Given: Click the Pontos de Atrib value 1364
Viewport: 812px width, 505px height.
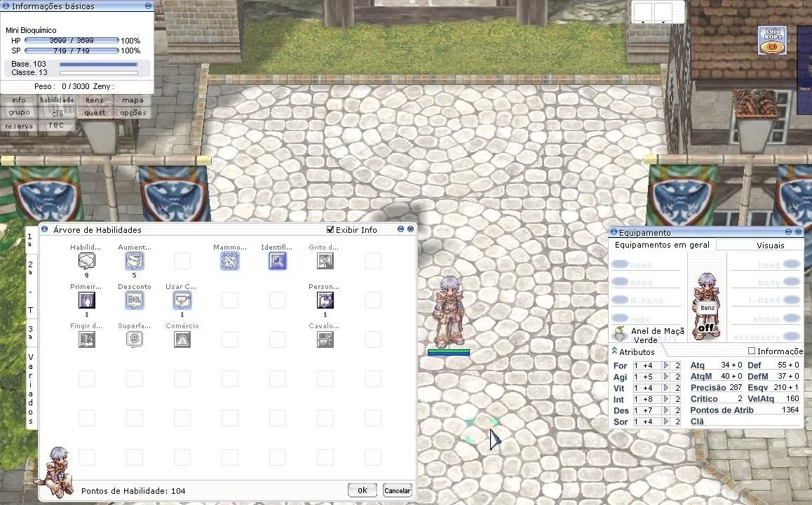Looking at the screenshot, I should coord(790,410).
